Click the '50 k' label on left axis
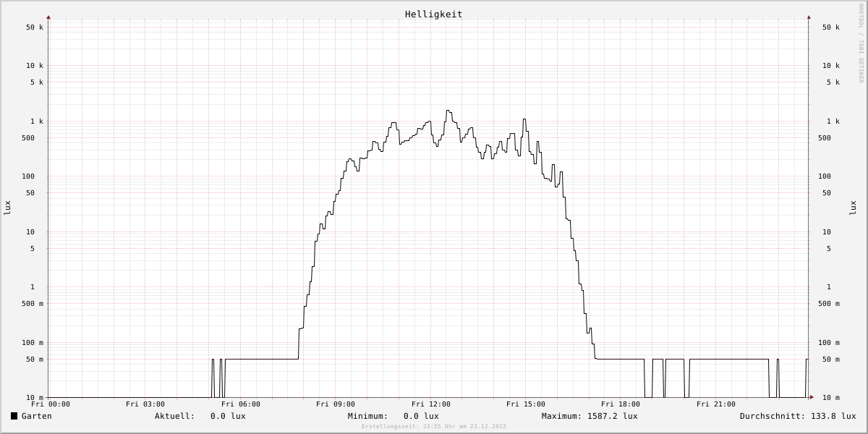The image size is (868, 434). [35, 27]
